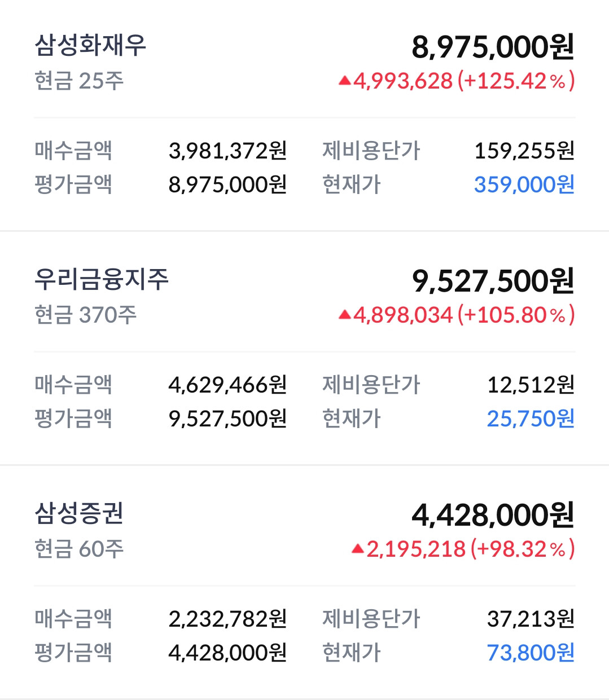Select the bold total 4,428,000원 for 삼성증권
This screenshot has height=700, width=609.
(493, 515)
